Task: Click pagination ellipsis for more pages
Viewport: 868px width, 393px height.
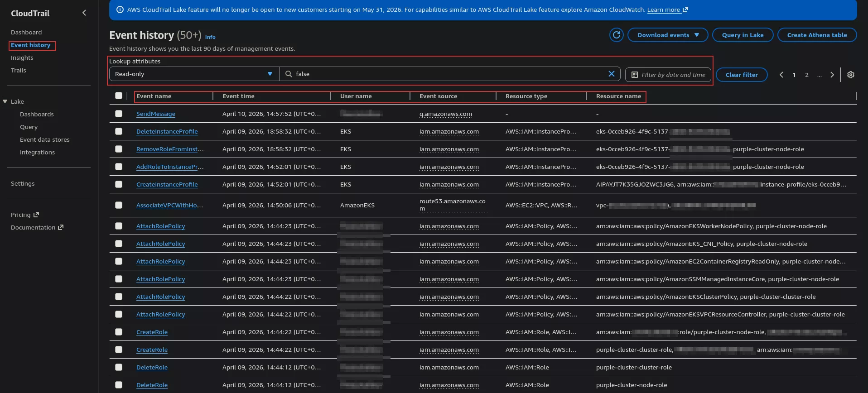Action: point(819,75)
